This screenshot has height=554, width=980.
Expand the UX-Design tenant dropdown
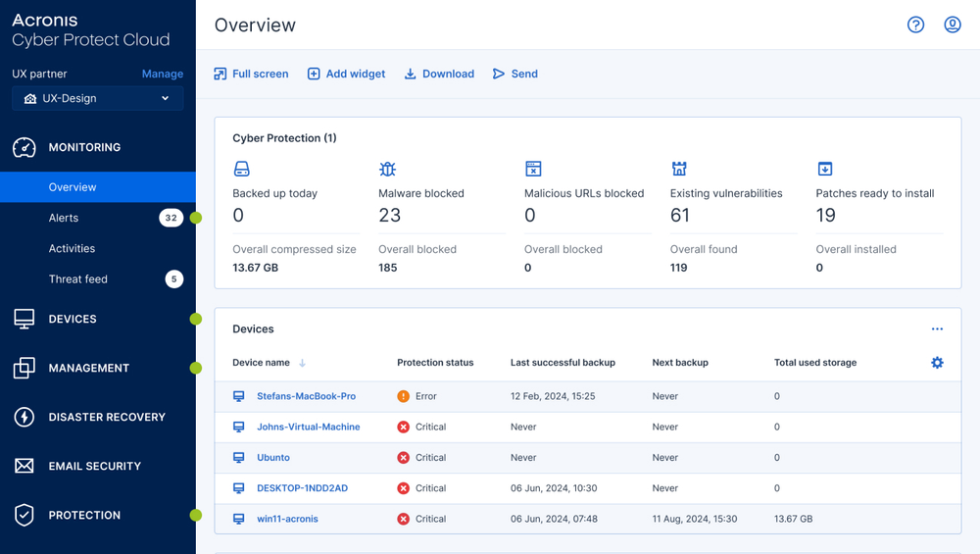click(97, 98)
